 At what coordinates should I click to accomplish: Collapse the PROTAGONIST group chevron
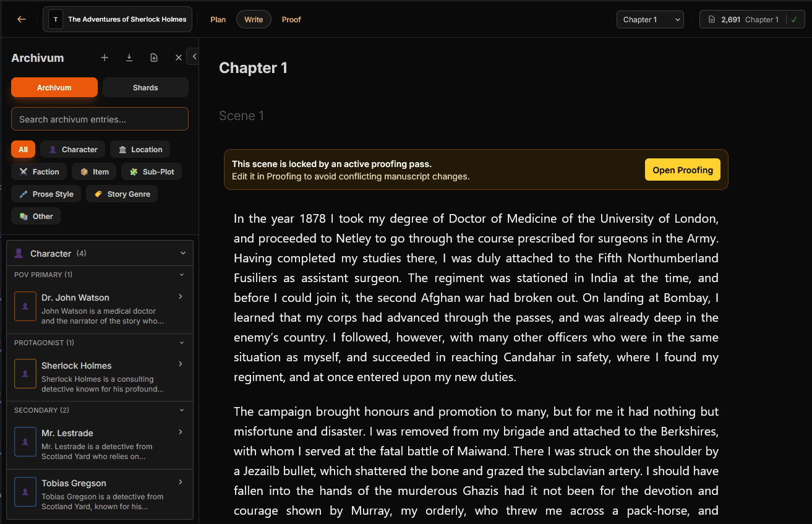point(182,343)
